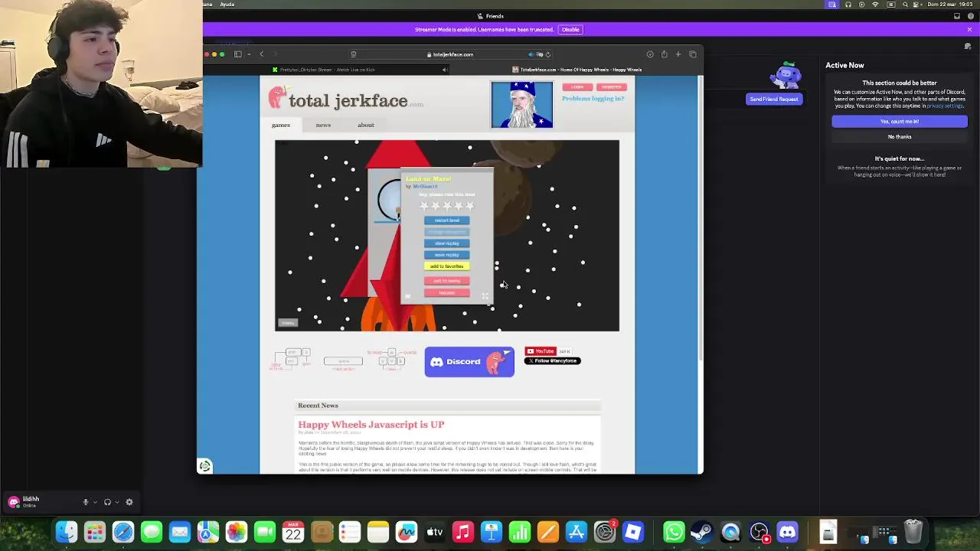Mute the Kick stream tab audio

(444, 70)
